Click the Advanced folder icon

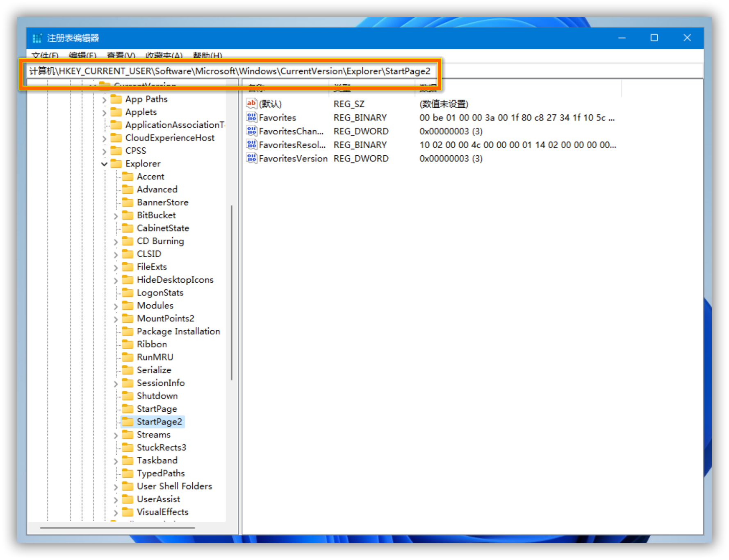[128, 189]
